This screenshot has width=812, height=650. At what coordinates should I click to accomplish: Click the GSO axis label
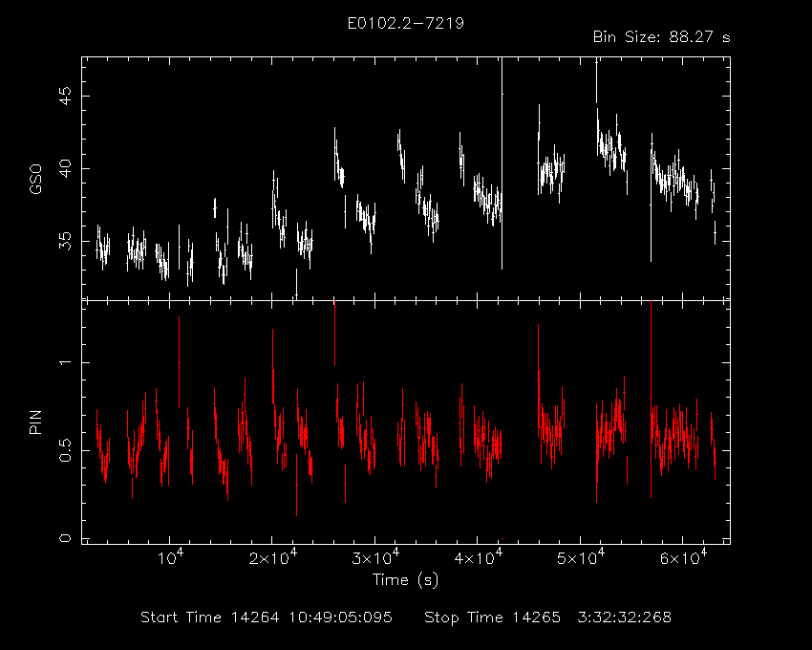(x=35, y=180)
